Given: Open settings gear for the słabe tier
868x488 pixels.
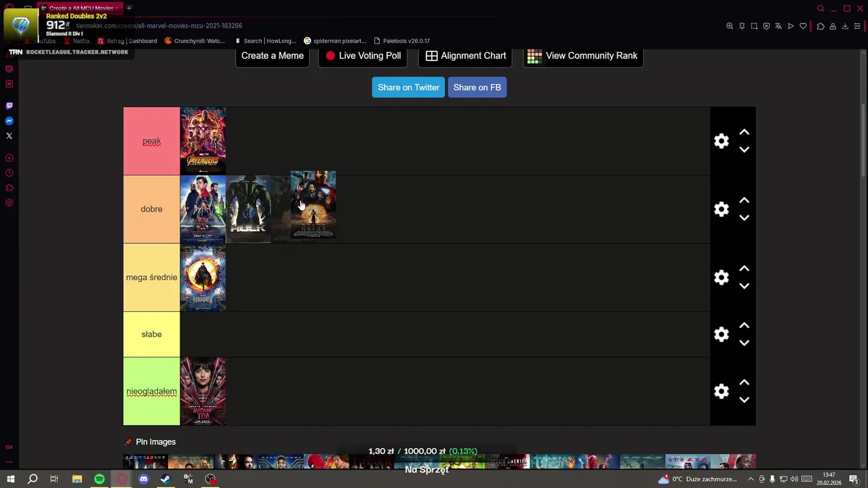Looking at the screenshot, I should click(x=722, y=334).
